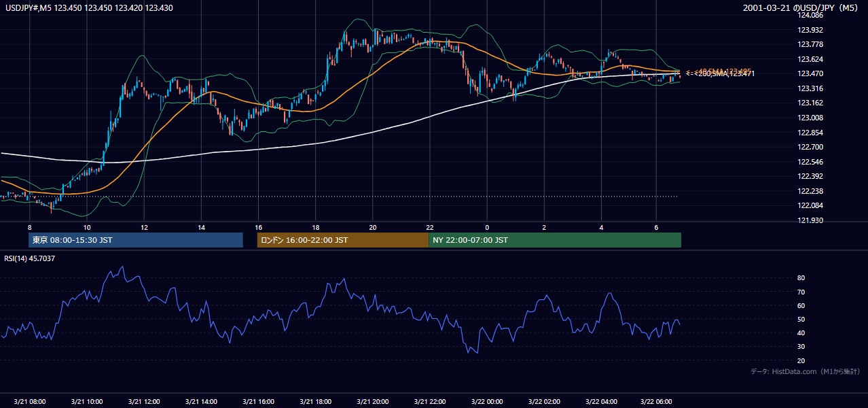Click RSI axis level 80
The width and height of the screenshot is (868, 408).
[x=801, y=278]
